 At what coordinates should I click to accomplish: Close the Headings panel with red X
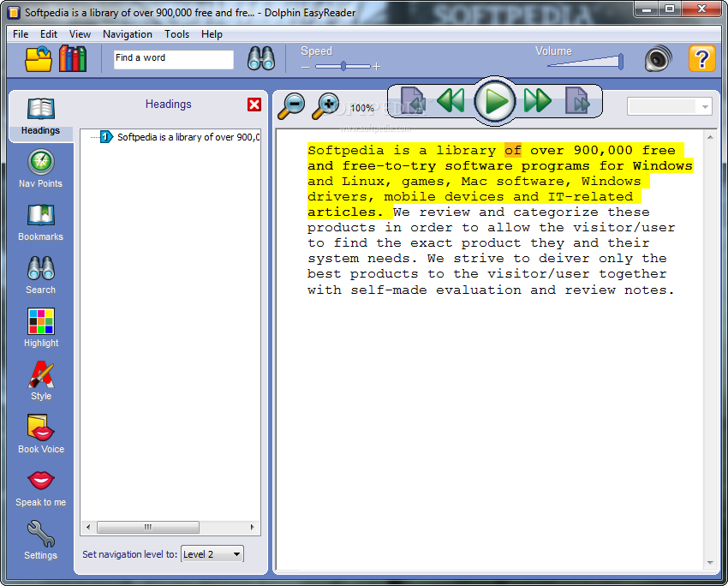254,105
